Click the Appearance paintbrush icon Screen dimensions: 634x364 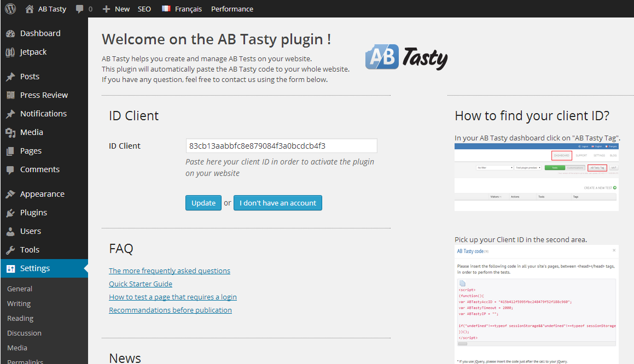coord(10,195)
